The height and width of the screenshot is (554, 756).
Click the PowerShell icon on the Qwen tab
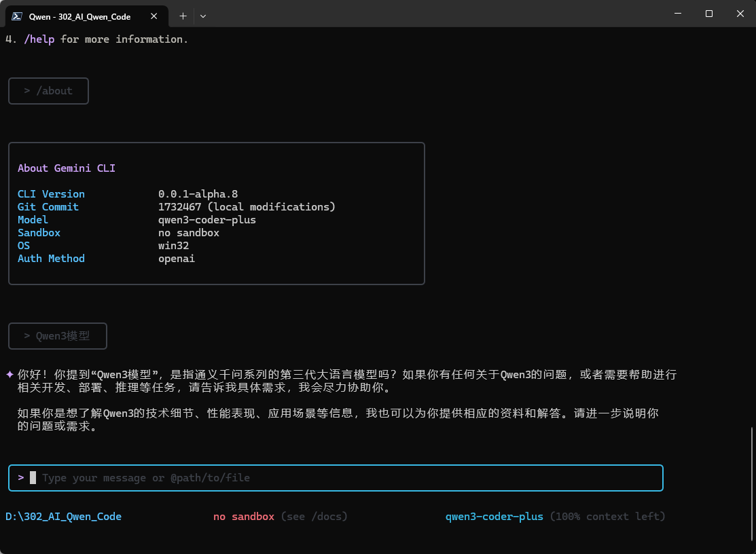point(17,16)
